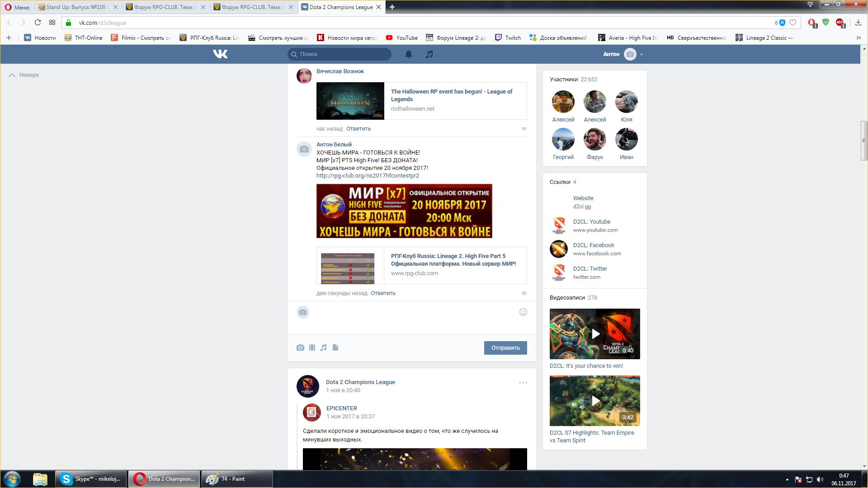Play the D2CL S7 Highlights video
Screen dimensions: 868x488
pyautogui.click(x=594, y=401)
